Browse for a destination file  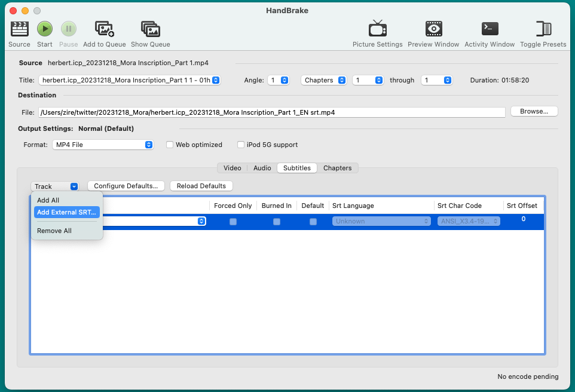click(533, 111)
